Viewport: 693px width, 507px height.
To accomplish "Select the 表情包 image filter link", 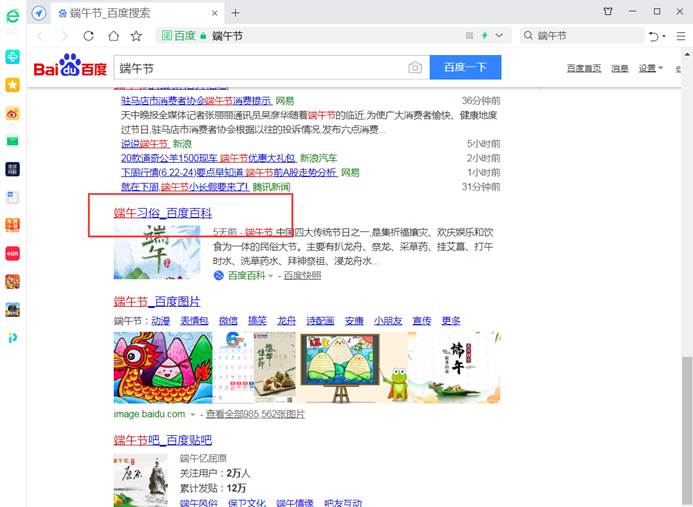I will [x=194, y=321].
